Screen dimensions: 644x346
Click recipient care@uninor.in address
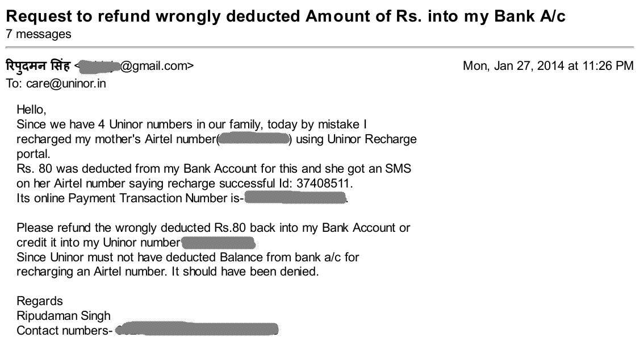click(x=66, y=84)
